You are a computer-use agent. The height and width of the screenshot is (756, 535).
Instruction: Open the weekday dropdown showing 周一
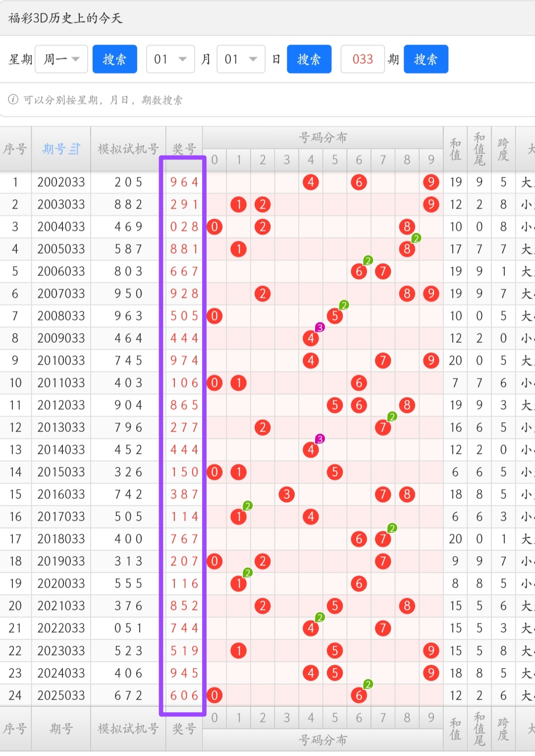61,59
